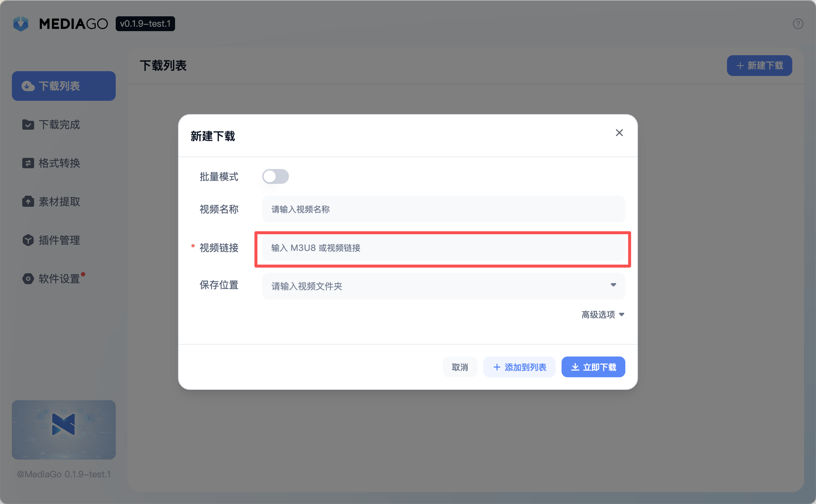Select the 插件管理 plugin manager icon
The image size is (816, 504).
tap(28, 240)
